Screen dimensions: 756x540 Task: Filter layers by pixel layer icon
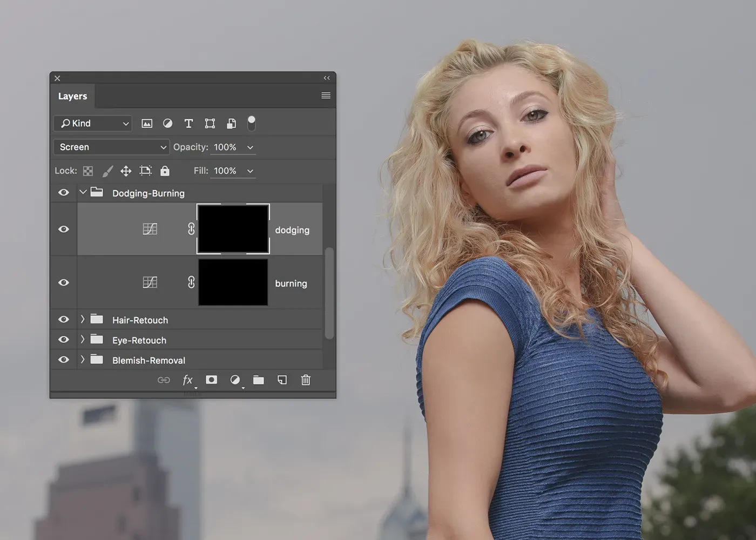(x=147, y=124)
